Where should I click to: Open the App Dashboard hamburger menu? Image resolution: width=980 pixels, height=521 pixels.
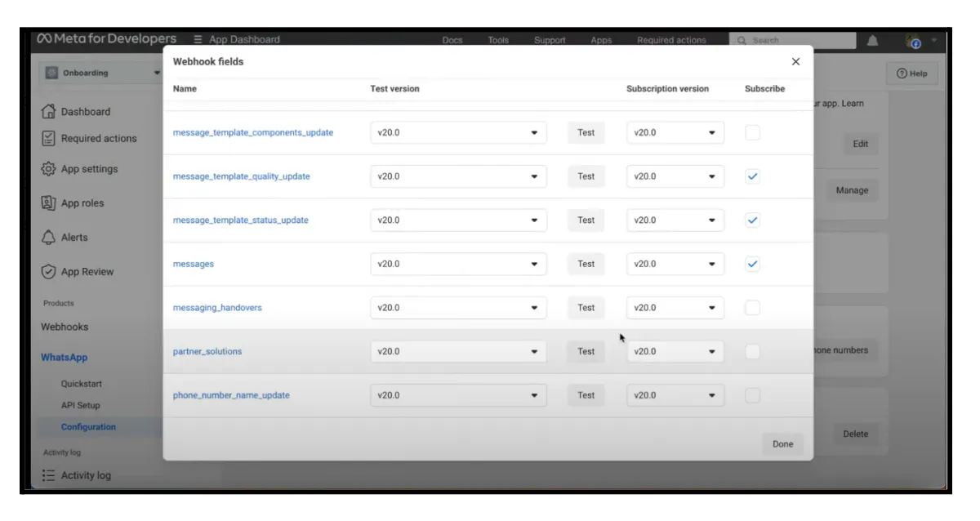(198, 39)
